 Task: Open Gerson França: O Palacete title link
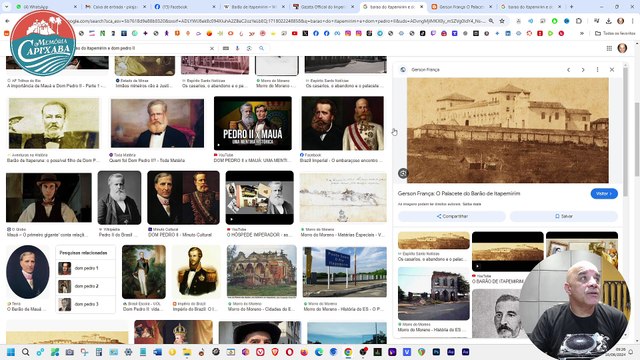[459, 193]
